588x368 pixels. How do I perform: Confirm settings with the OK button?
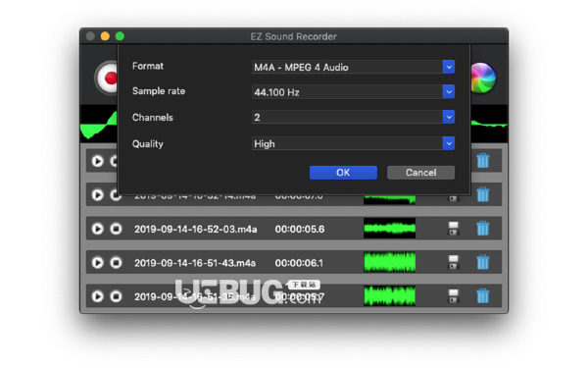point(343,173)
